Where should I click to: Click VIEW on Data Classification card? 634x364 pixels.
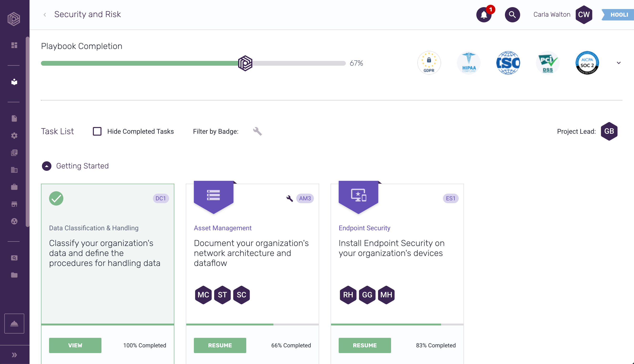[75, 345]
